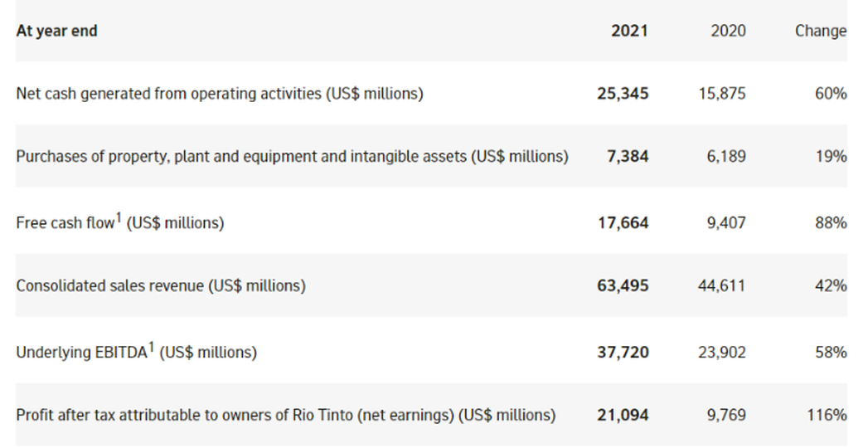Select the 25,345 operating cash value
Viewport: 868px width, 448px height.
[x=623, y=94]
